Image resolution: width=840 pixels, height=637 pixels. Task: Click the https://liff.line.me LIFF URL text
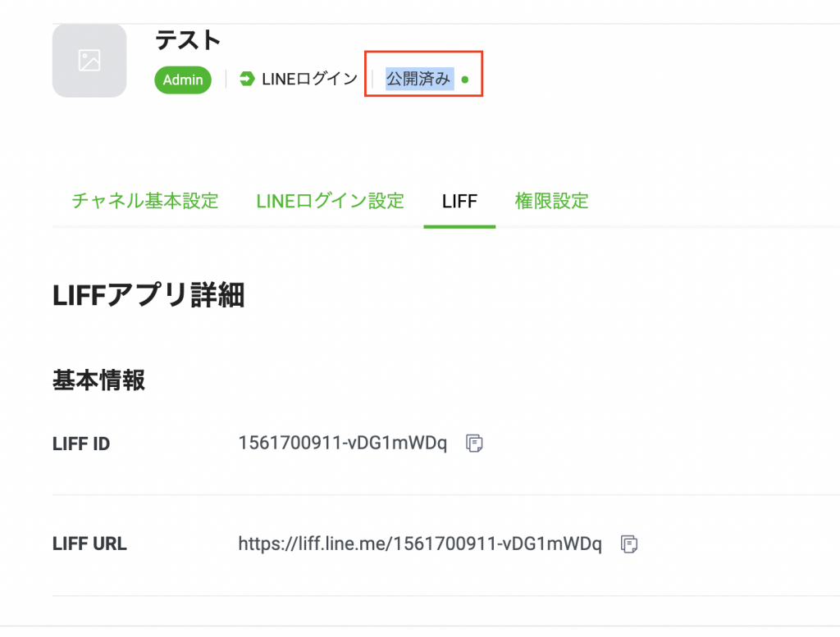pos(420,544)
